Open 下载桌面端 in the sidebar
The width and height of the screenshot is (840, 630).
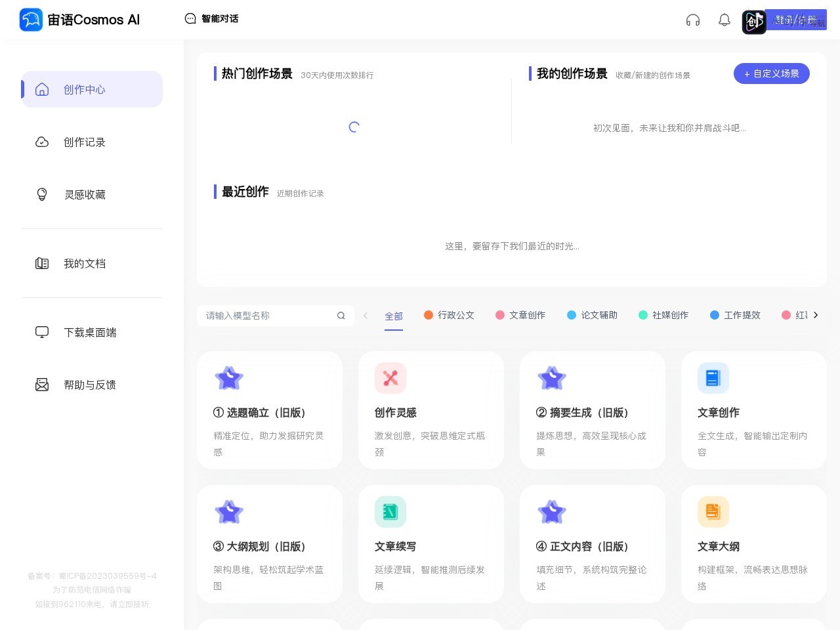[92, 332]
